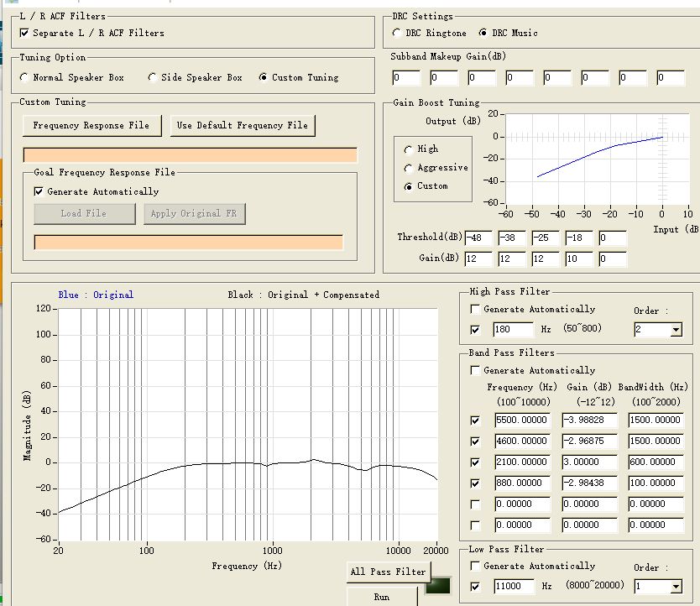Edit the 3.00000 gain field

(x=589, y=462)
